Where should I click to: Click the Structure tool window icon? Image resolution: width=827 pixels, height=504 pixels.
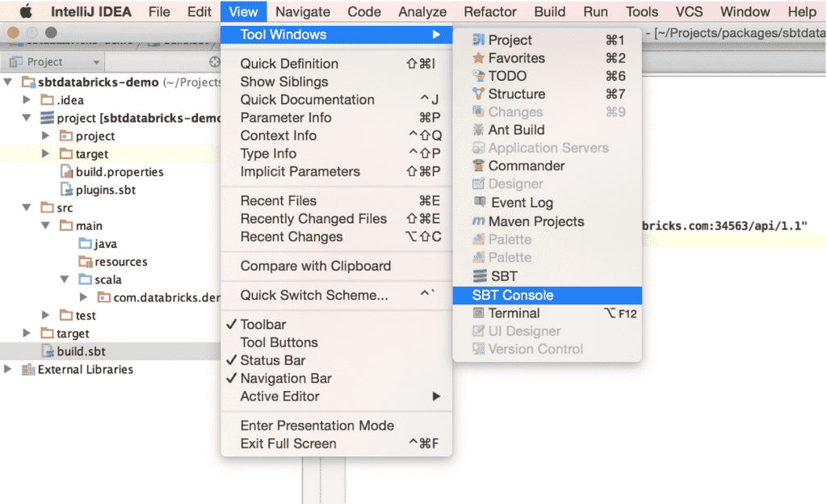tap(479, 94)
